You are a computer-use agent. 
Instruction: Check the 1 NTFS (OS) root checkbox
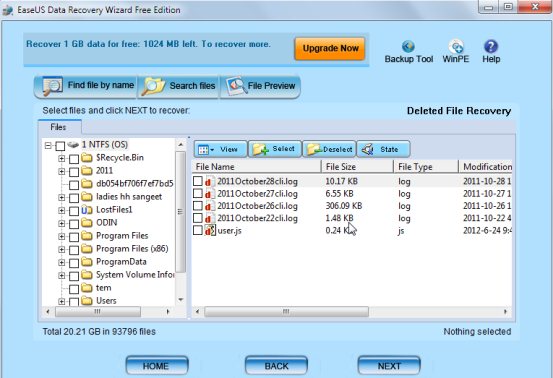[60, 146]
